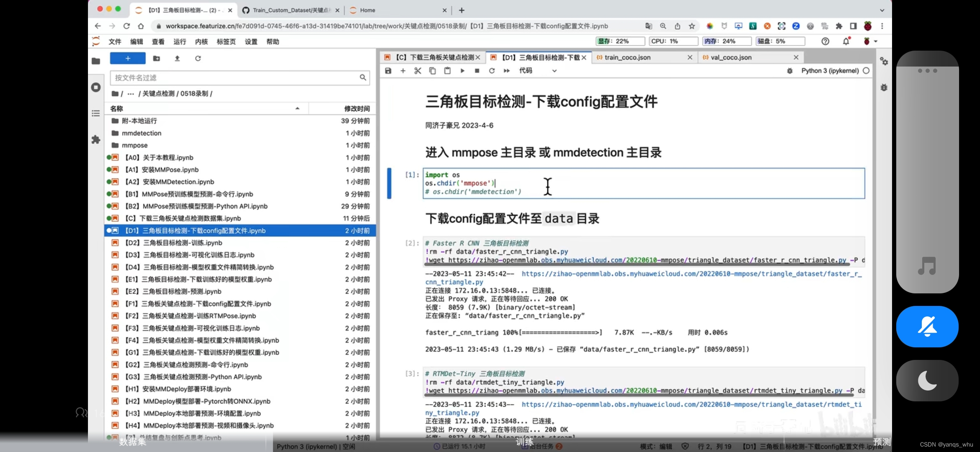Open the extension manager puzzle icon
Viewport: 980px width, 452px height.
tap(96, 139)
